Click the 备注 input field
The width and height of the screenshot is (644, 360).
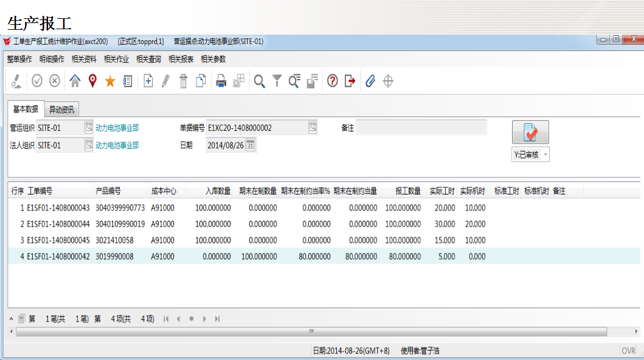[x=421, y=128]
